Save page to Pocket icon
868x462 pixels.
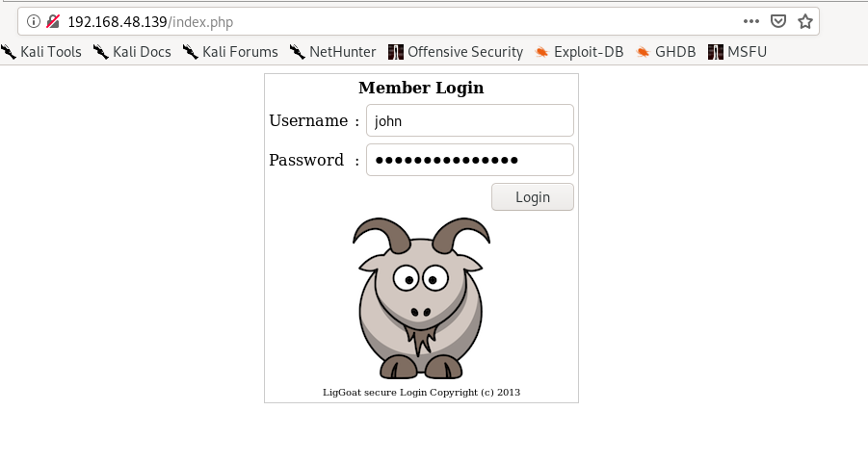click(x=778, y=21)
